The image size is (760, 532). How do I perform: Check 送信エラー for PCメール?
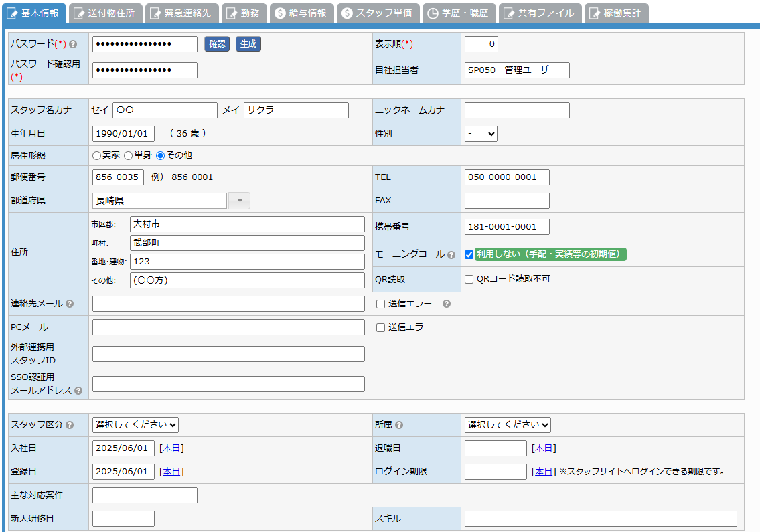click(380, 327)
